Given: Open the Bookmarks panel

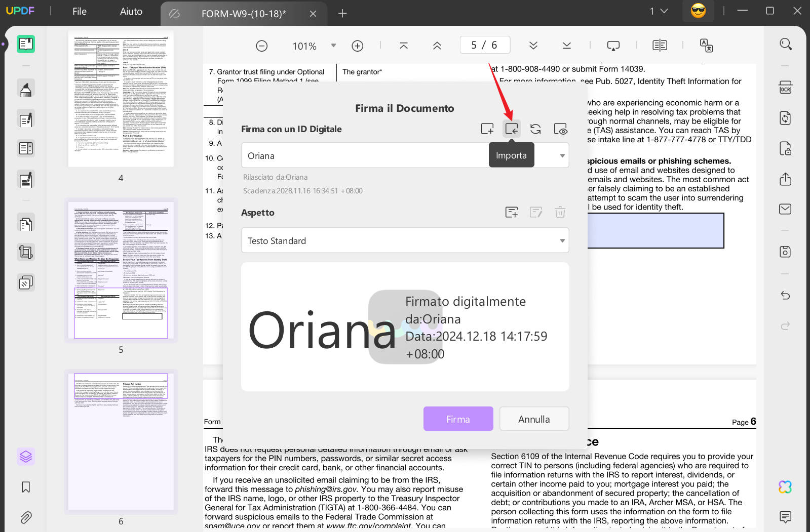Looking at the screenshot, I should [x=26, y=487].
